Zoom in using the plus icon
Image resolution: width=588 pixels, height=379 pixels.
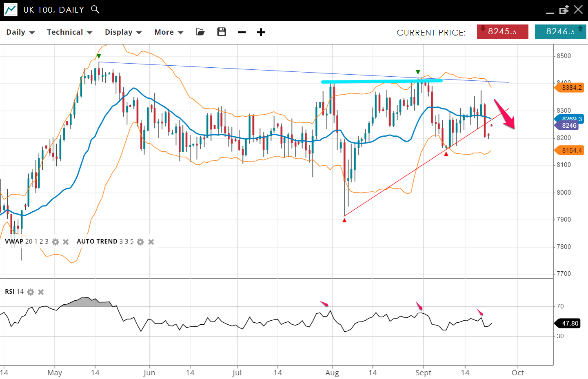(261, 32)
